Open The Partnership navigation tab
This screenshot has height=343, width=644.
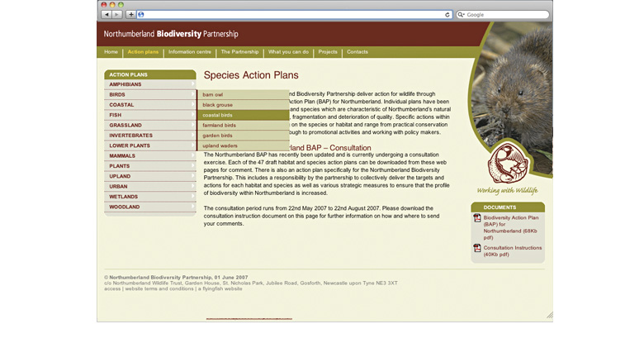[240, 52]
